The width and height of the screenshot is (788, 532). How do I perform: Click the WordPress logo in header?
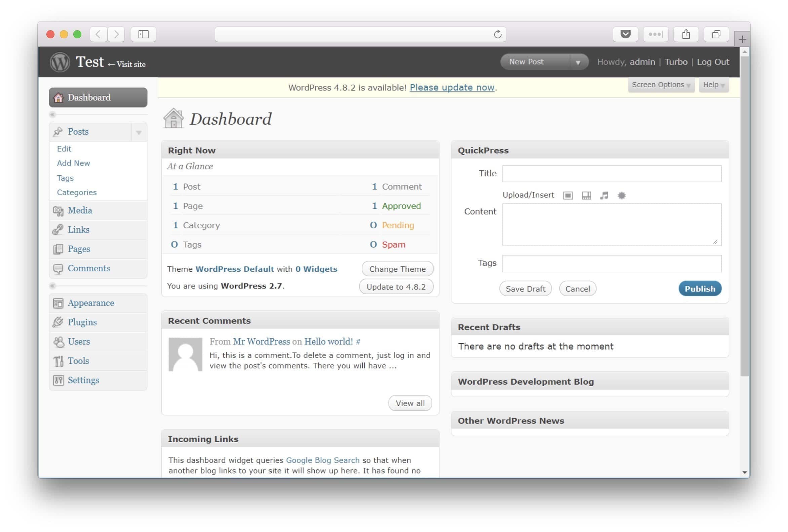pos(60,62)
